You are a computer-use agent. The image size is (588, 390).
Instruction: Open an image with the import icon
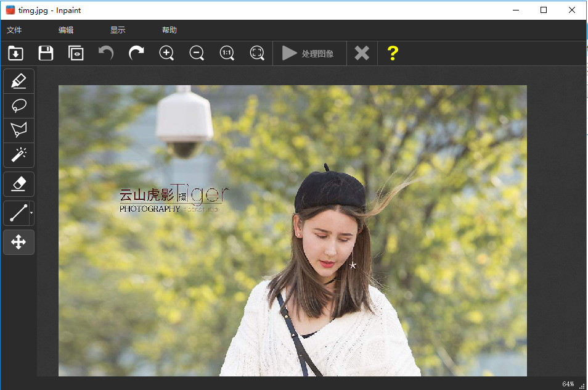[x=15, y=53]
